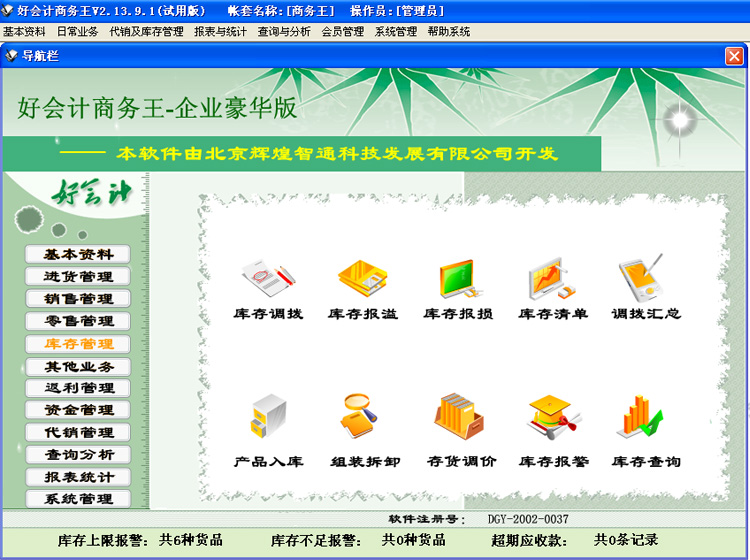The height and width of the screenshot is (560, 750).
Task: Open the 基本资料 menu
Action: (24, 32)
